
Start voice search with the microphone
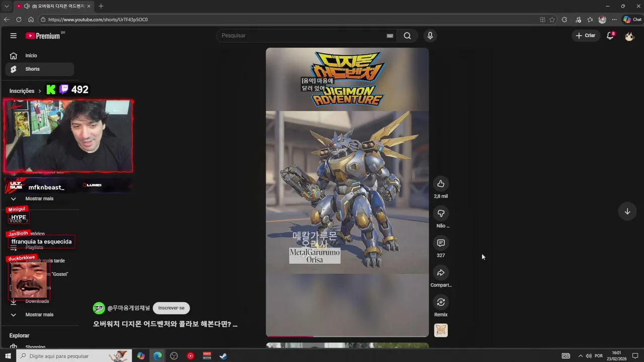pos(430,36)
